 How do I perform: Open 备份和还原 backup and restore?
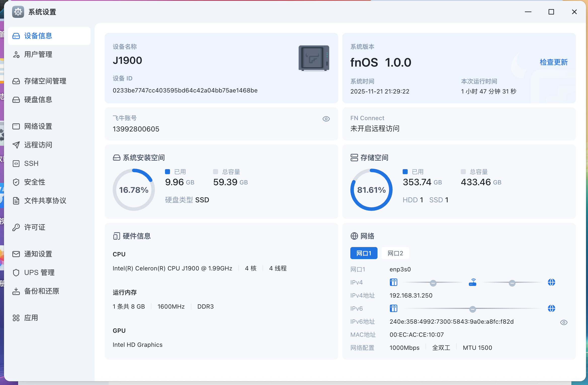click(x=41, y=291)
